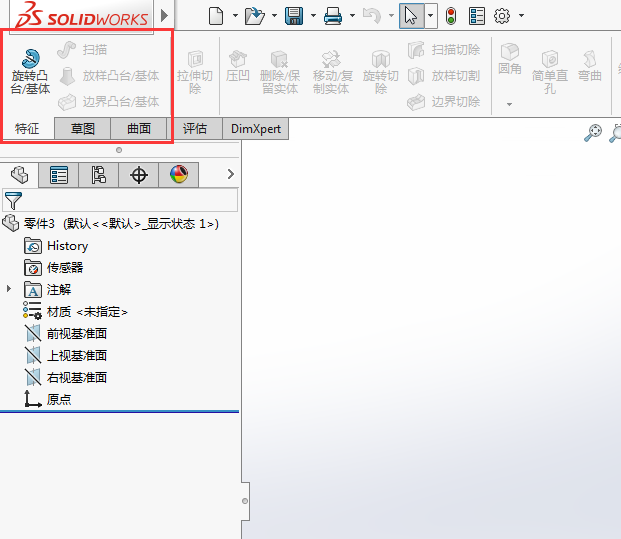
Task: Open dropdown arrow next to New document
Action: tap(235, 16)
